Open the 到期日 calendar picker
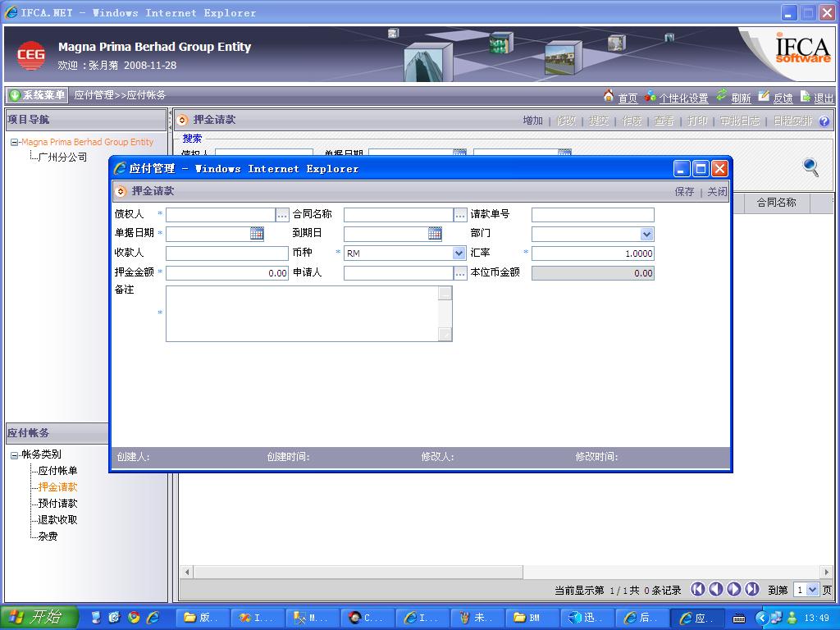The image size is (840, 630). tap(435, 234)
